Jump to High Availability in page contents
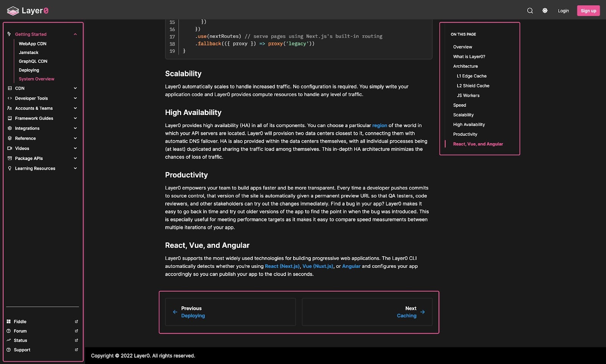 (469, 124)
